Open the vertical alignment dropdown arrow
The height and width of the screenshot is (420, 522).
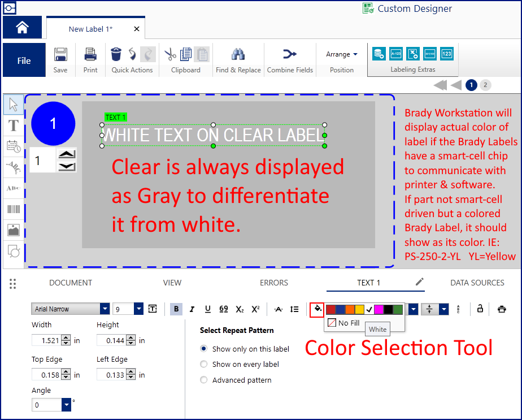(444, 309)
